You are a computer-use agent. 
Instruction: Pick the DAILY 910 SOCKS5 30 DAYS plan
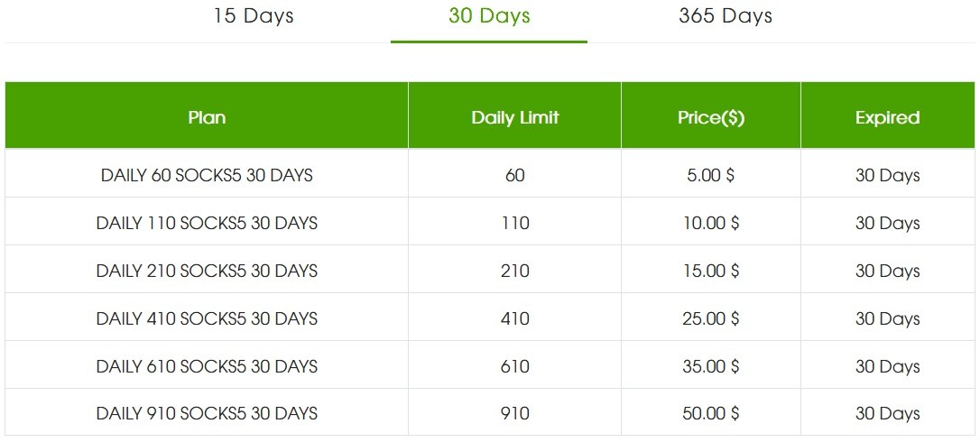[x=207, y=414]
